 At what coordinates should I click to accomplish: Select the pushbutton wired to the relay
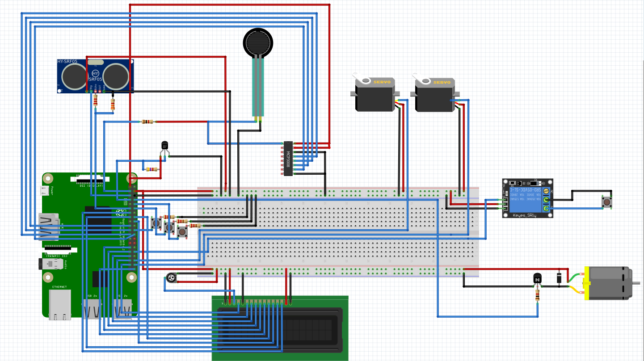(x=607, y=202)
